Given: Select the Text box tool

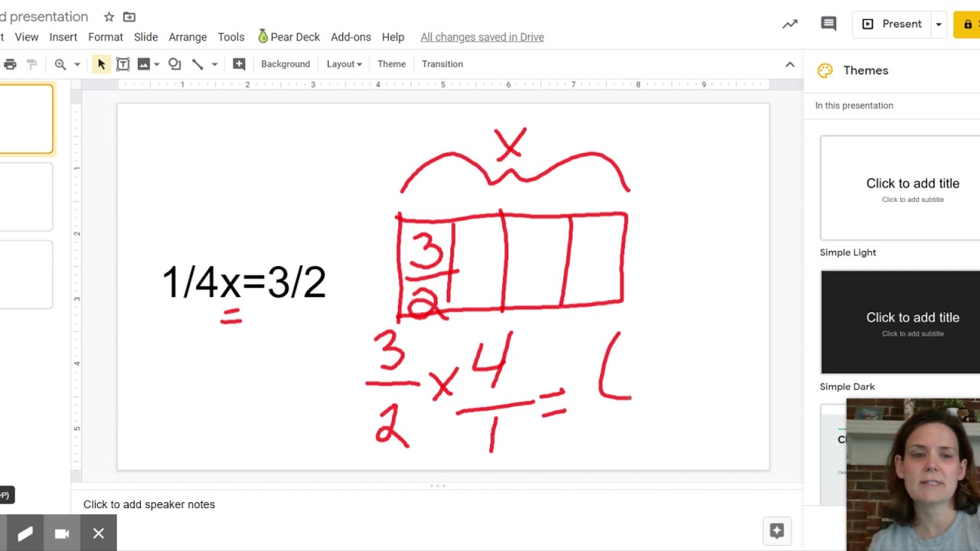Looking at the screenshot, I should click(x=122, y=64).
